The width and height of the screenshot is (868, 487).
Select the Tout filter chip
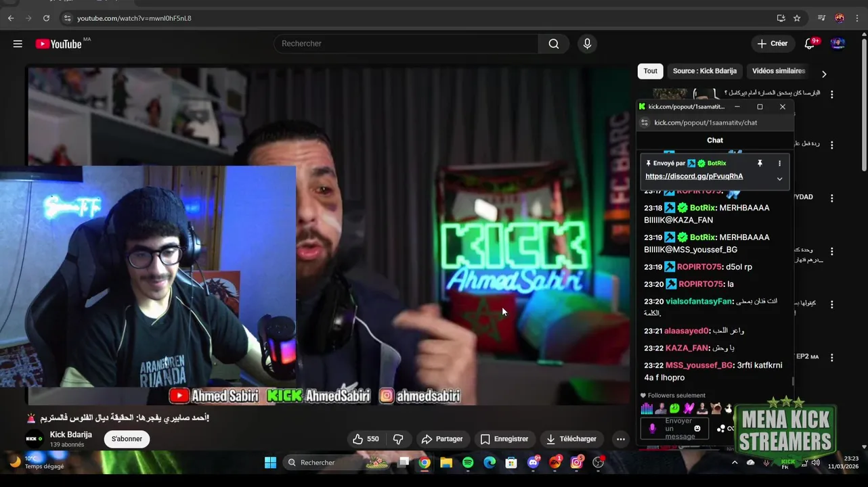[x=650, y=71]
